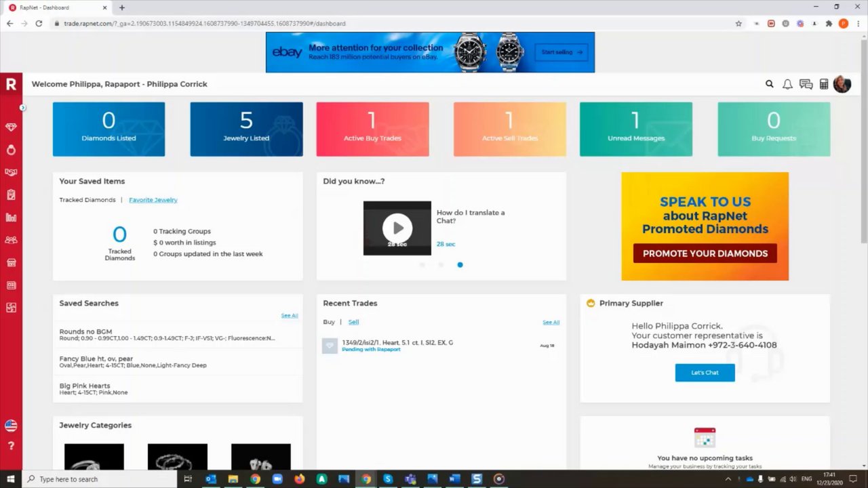Image resolution: width=868 pixels, height=488 pixels.
Task: Open the 1349/2/isi2/1 Heart trade row
Action: [441, 346]
